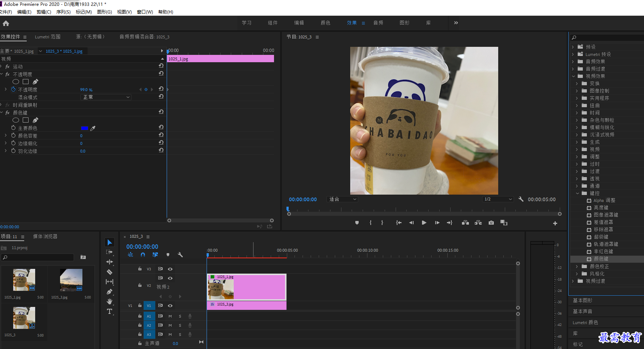
Task: Select the Razor tool
Action: click(x=110, y=272)
